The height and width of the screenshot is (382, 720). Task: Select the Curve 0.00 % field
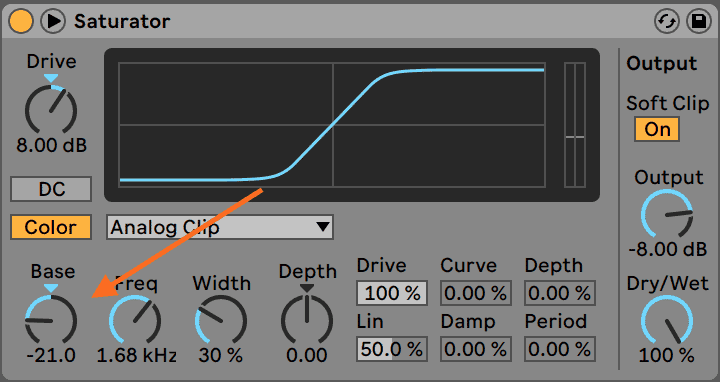(x=476, y=293)
